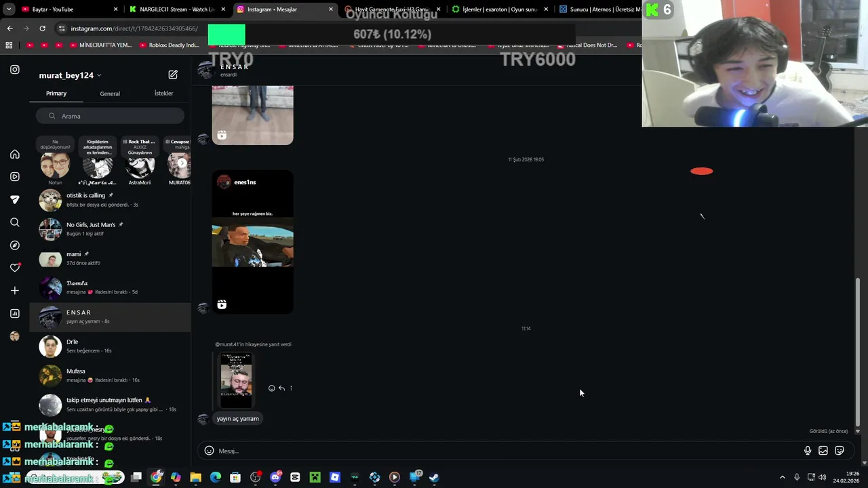This screenshot has width=868, height=488.
Task: Open the İstekler requests tab
Action: [x=163, y=94]
